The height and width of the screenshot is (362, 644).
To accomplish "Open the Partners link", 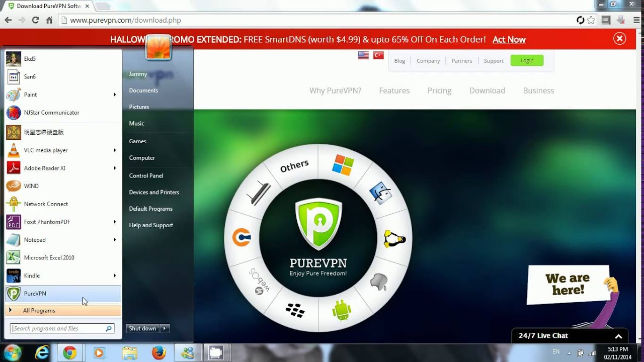I will [462, 61].
